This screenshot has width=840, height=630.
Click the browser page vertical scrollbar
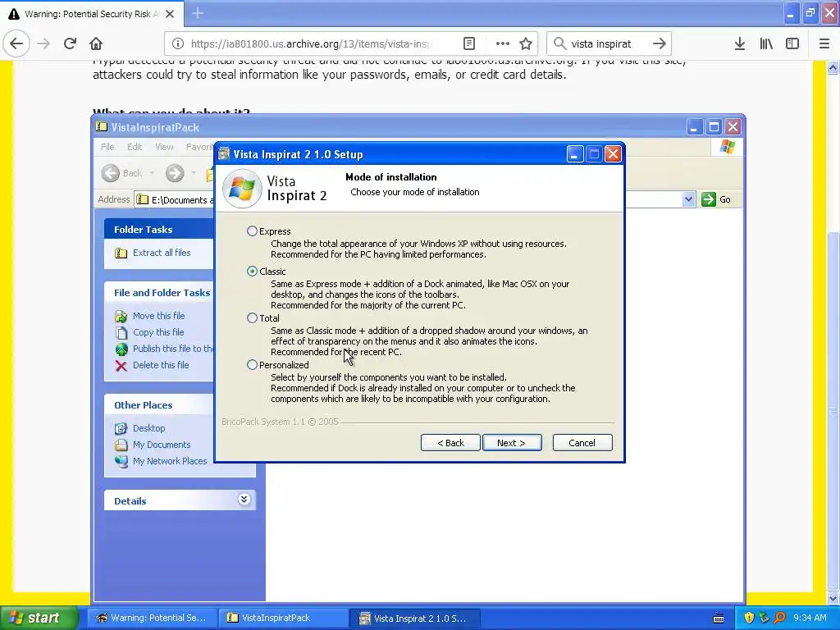coord(833,410)
